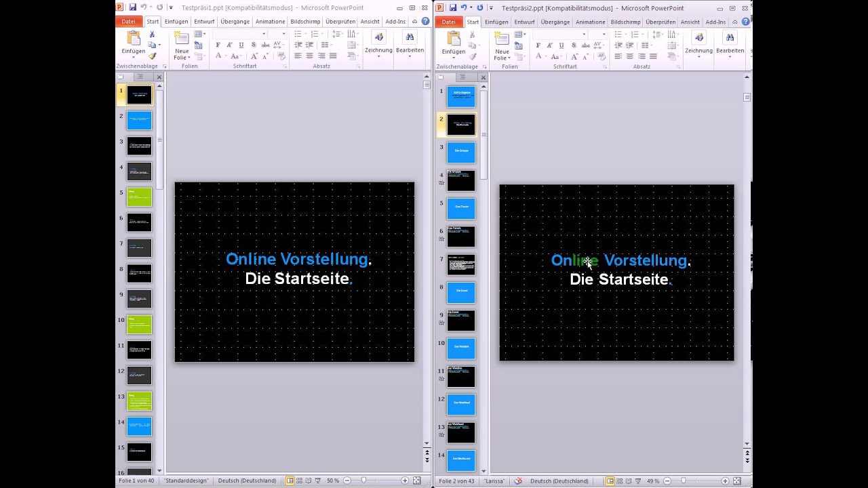Toggle strikethrough (abc) in Testpräsi2 window
Image resolution: width=868 pixels, height=488 pixels.
click(x=585, y=45)
